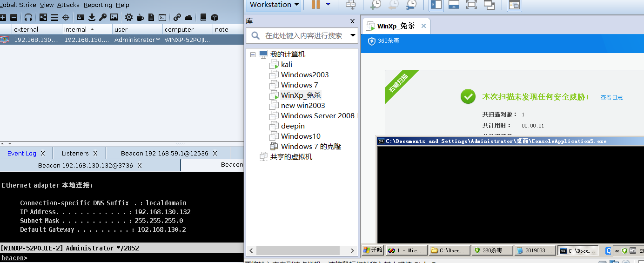Viewport: 644px width, 263px height.
Task: Open the power options arrow beside pause
Action: point(328,4)
